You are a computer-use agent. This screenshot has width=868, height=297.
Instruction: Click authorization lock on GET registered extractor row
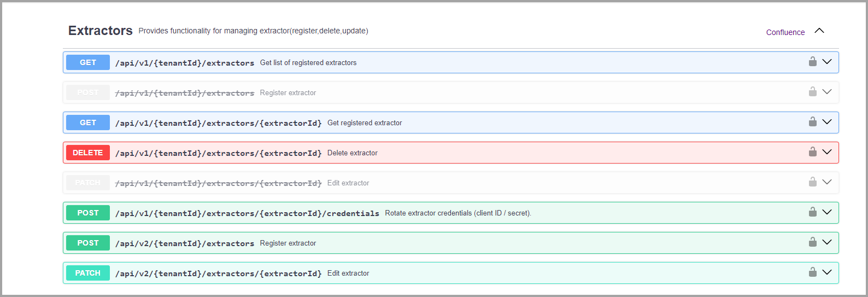click(x=812, y=122)
